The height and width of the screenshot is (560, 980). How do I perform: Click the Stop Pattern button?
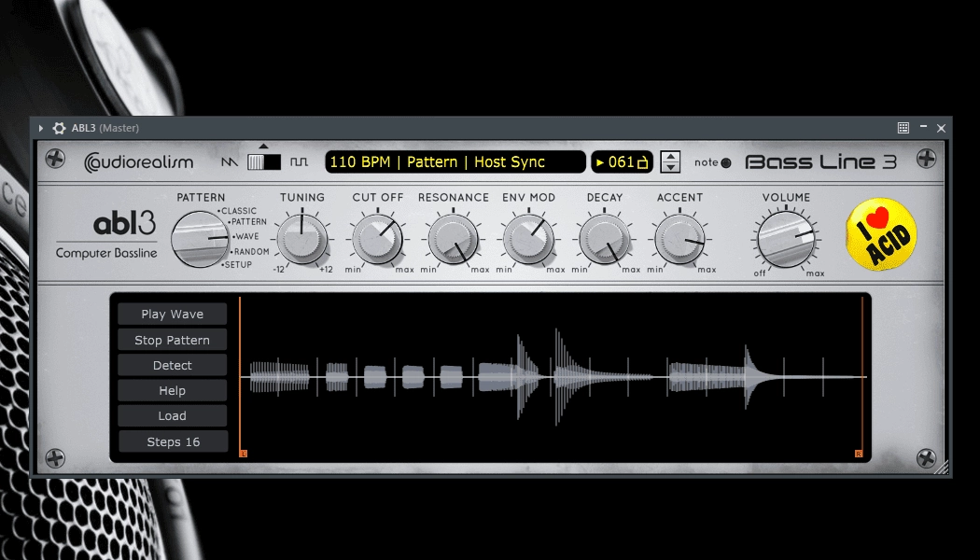[x=172, y=340]
